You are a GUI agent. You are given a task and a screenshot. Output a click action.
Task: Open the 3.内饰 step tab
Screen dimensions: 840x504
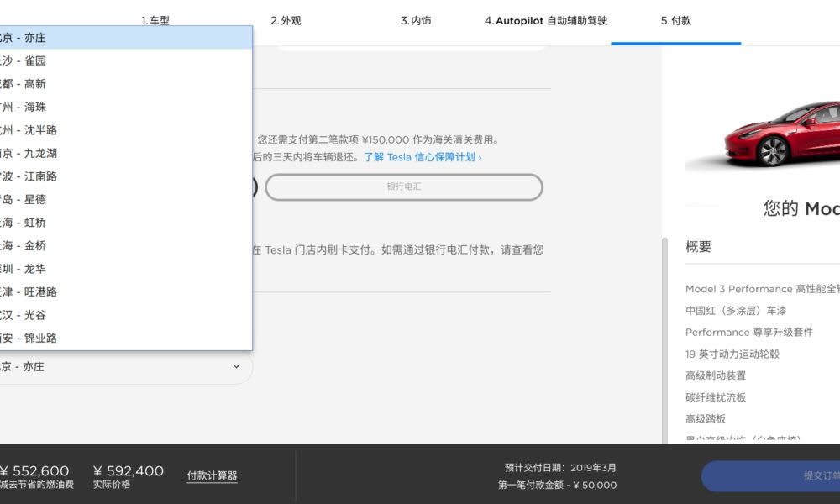tap(416, 21)
